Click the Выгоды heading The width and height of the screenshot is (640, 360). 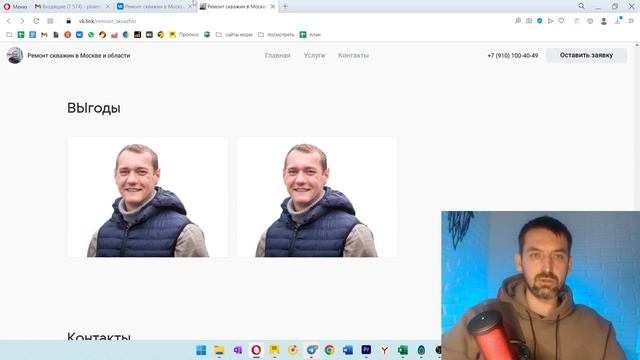pyautogui.click(x=93, y=108)
